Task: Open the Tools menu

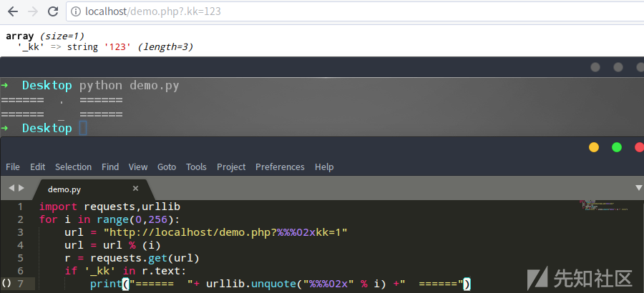Action: (x=196, y=167)
